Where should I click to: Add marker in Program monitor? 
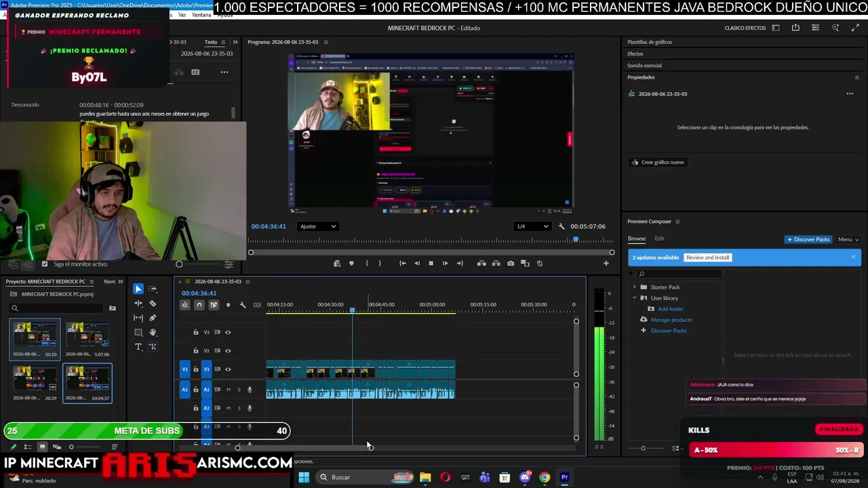(351, 264)
